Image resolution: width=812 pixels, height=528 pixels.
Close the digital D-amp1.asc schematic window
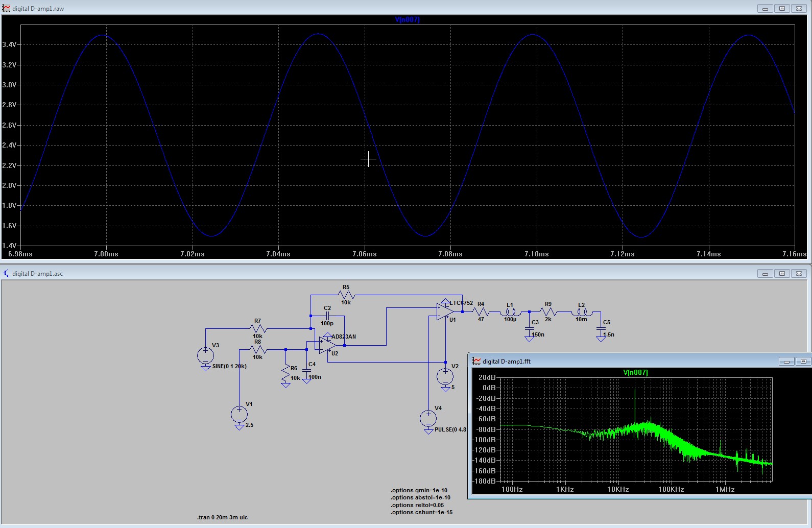799,273
